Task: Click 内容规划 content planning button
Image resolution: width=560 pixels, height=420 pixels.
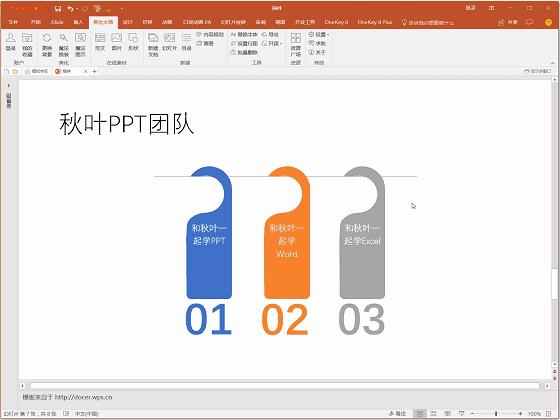Action: 210,34
